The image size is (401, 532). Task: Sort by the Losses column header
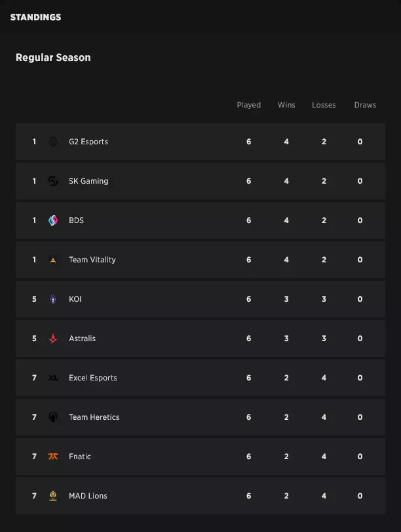324,105
